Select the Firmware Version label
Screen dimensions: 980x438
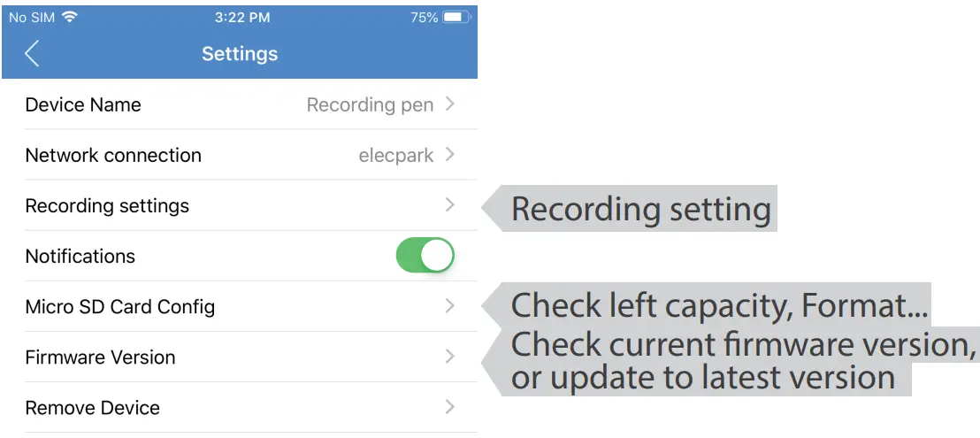[100, 357]
